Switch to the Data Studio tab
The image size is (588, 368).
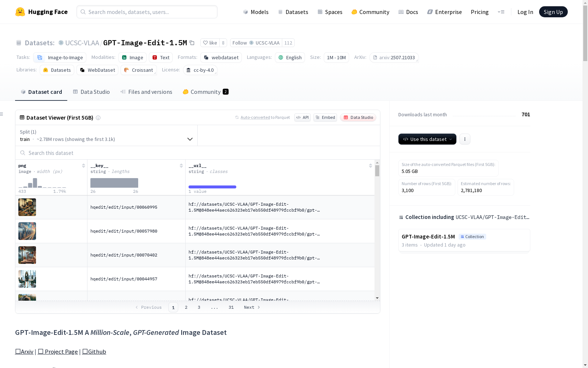[x=92, y=92]
